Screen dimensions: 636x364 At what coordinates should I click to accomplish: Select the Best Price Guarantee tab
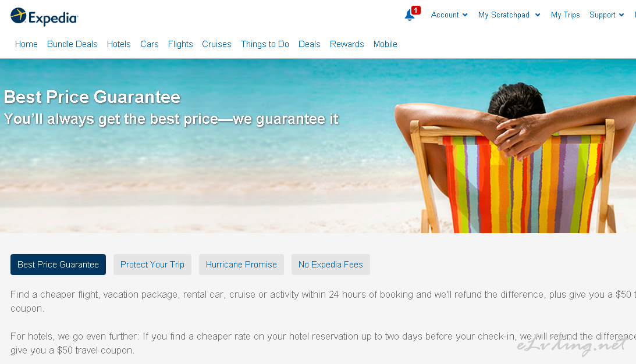click(x=58, y=265)
